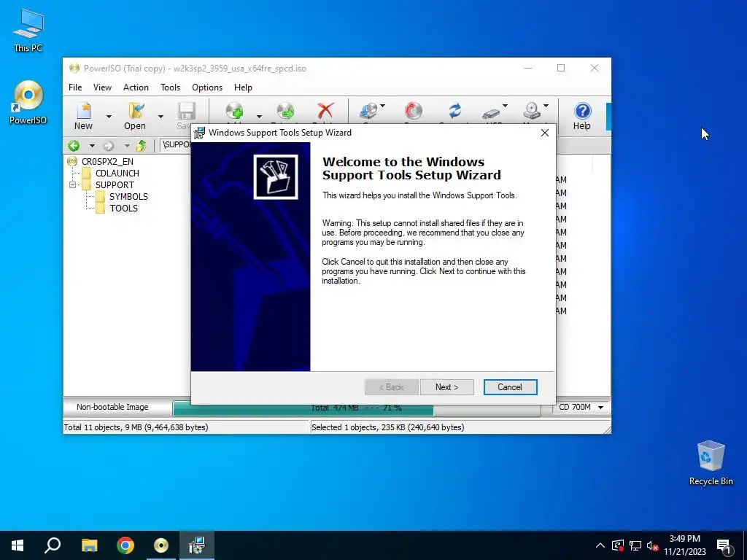Viewport: 747px width, 560px height.
Task: Click the blue arrows Convert toolbar icon
Action: pos(455,111)
